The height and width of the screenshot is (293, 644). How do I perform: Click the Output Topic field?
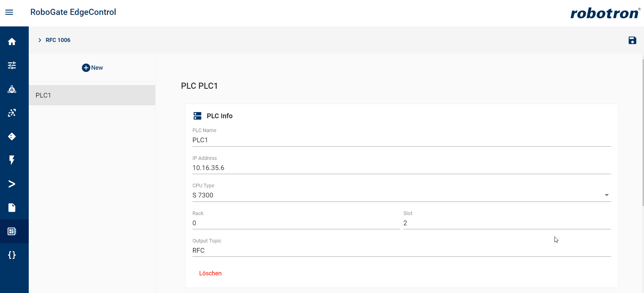[401, 250]
